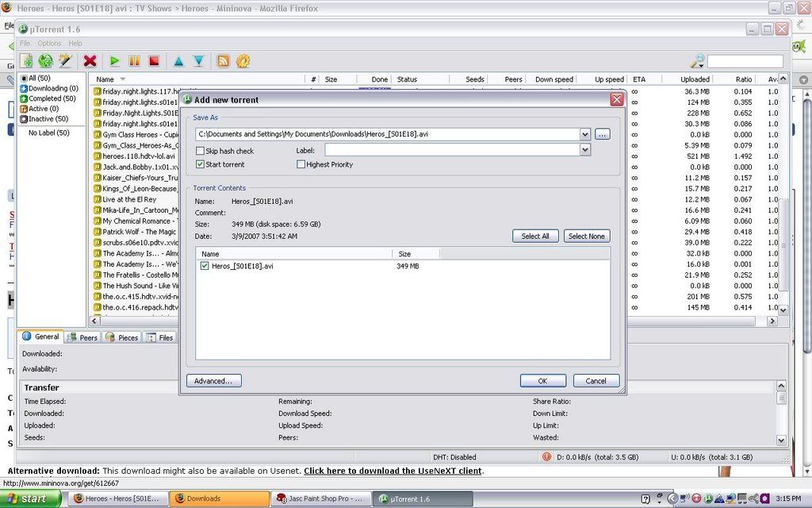This screenshot has height=508, width=812.
Task: Open the RSS downloader icon
Action: [x=223, y=61]
